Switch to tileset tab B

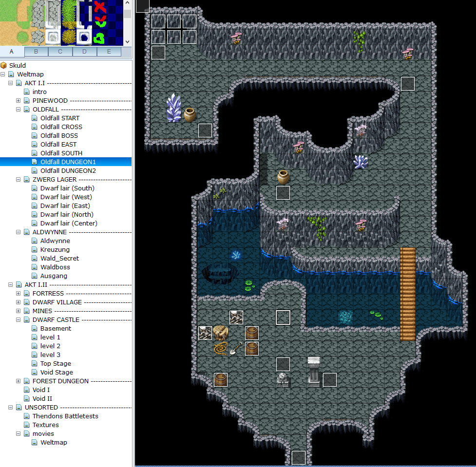(x=36, y=52)
